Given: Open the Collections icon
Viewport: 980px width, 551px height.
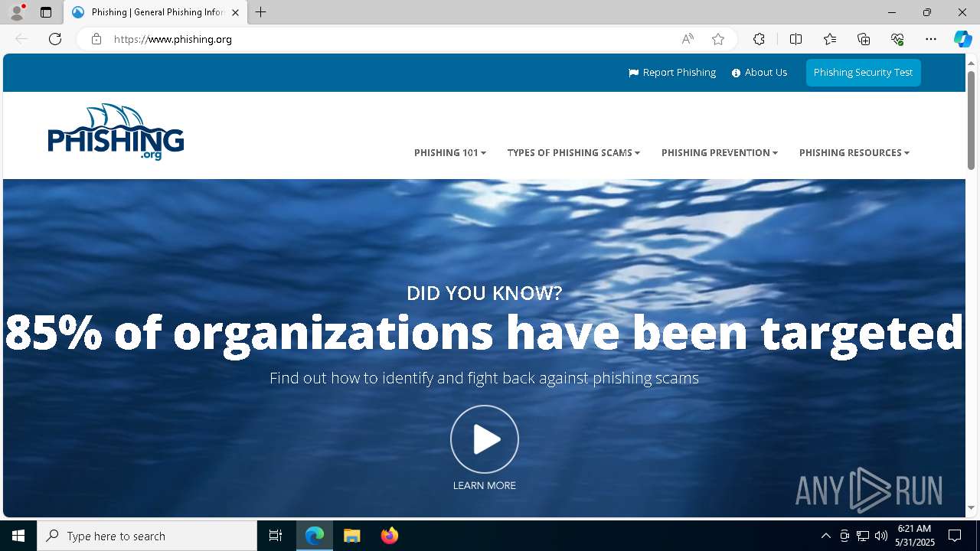Looking at the screenshot, I should click(x=864, y=39).
